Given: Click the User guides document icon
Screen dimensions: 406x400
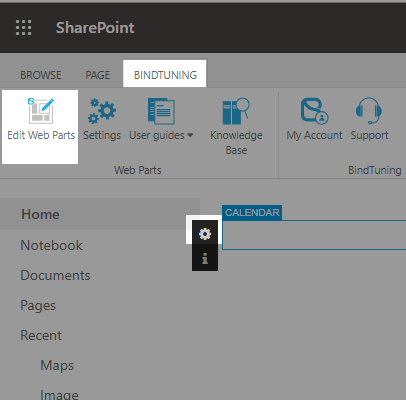Looking at the screenshot, I should coord(161,111).
